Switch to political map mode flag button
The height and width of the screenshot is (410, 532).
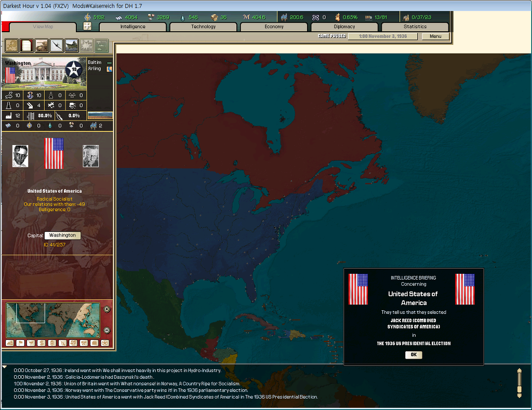(20, 343)
